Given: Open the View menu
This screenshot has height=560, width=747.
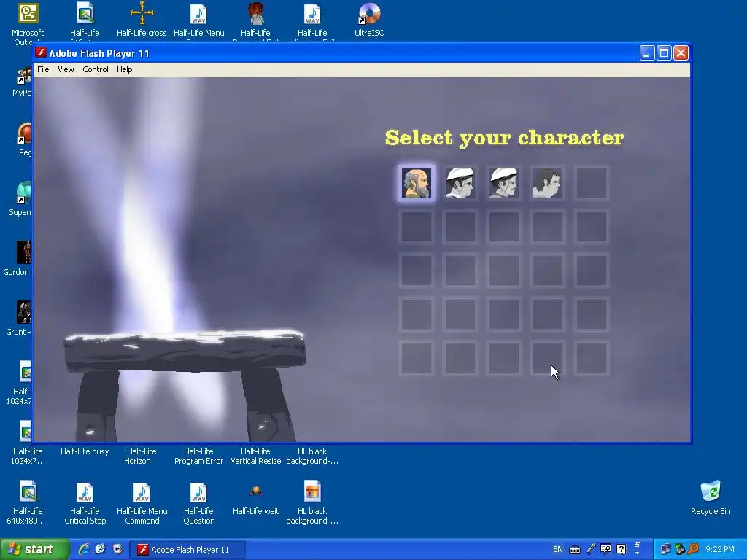Looking at the screenshot, I should 66,69.
